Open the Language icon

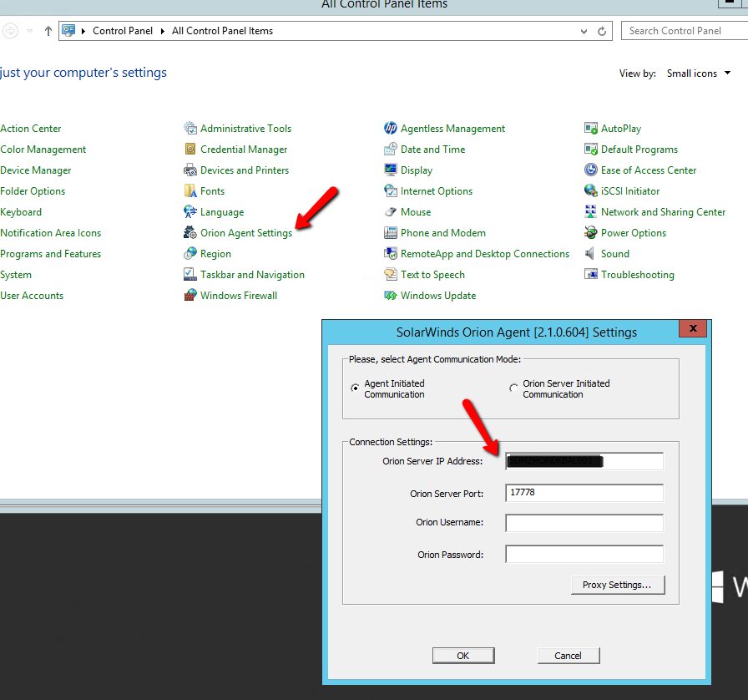tap(190, 212)
